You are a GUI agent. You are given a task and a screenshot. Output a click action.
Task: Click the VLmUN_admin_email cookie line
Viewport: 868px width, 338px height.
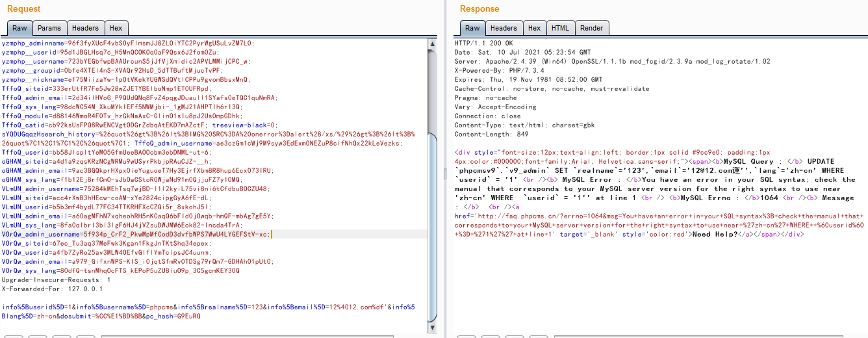[138, 216]
